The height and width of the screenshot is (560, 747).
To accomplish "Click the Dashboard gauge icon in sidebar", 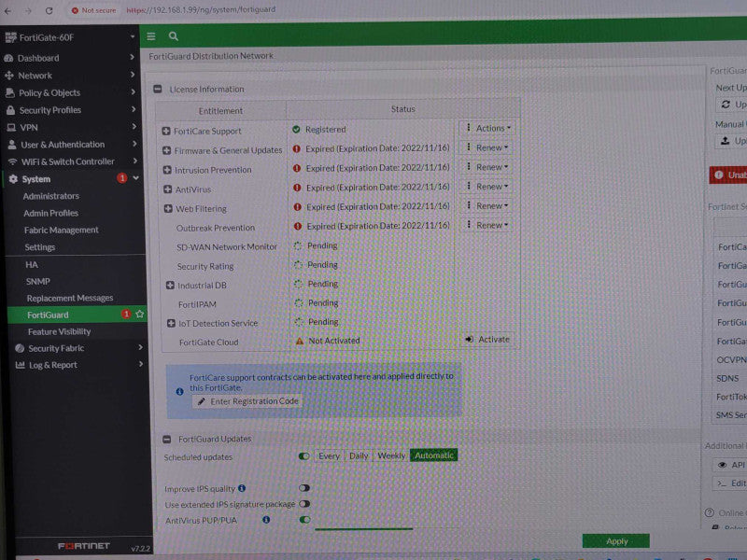I will pyautogui.click(x=8, y=58).
